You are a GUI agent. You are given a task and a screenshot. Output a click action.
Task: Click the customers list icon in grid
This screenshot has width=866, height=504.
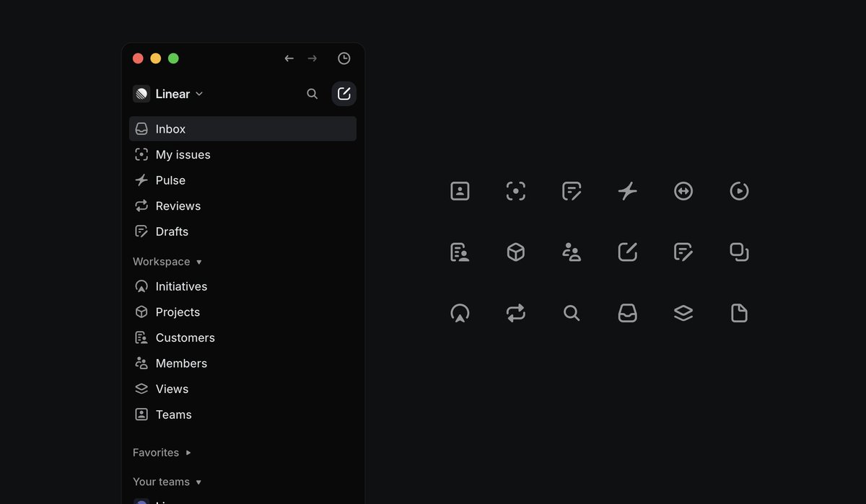460,252
